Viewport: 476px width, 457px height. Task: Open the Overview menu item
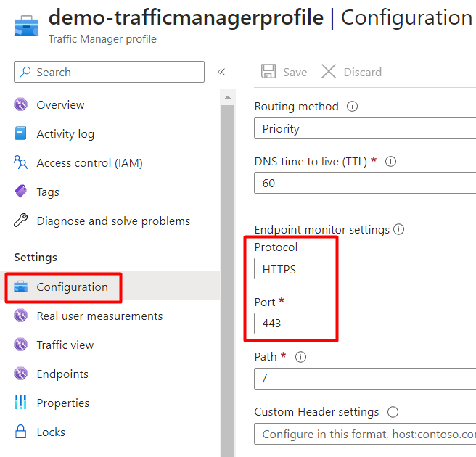[60, 105]
